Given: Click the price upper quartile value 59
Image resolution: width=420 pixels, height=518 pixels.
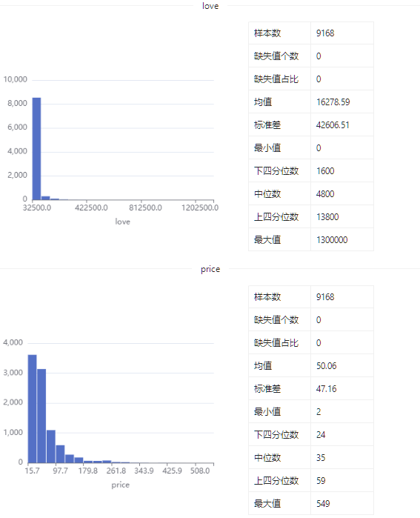Looking at the screenshot, I should 321,481.
